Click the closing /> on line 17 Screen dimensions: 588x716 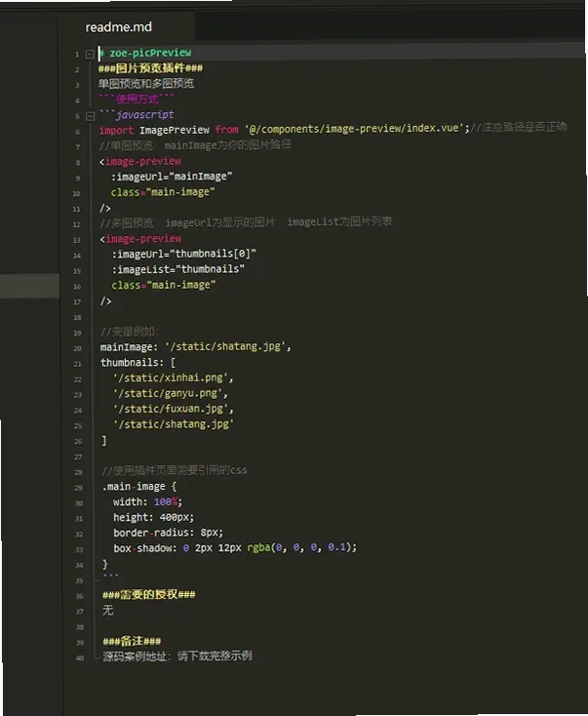click(x=105, y=300)
